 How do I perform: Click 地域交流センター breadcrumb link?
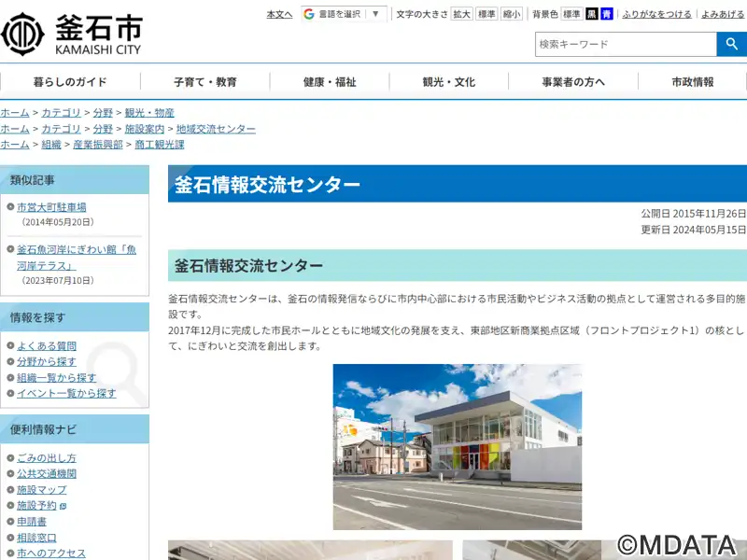point(216,129)
